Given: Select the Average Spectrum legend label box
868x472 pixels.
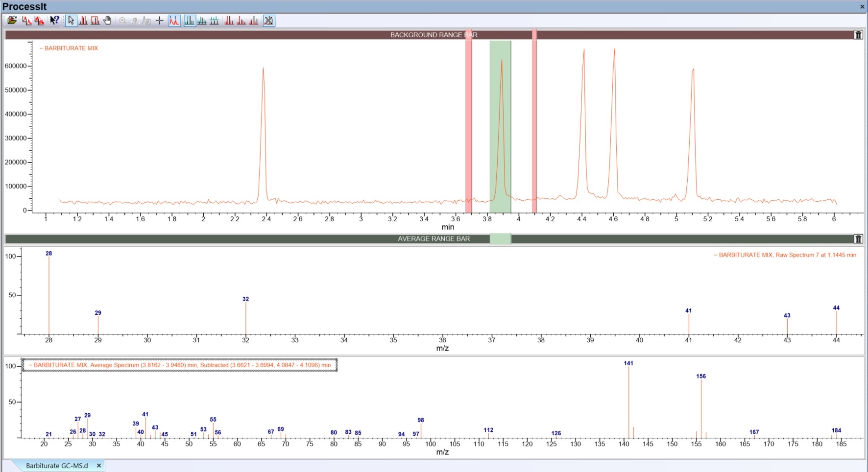Looking at the screenshot, I should point(180,365).
